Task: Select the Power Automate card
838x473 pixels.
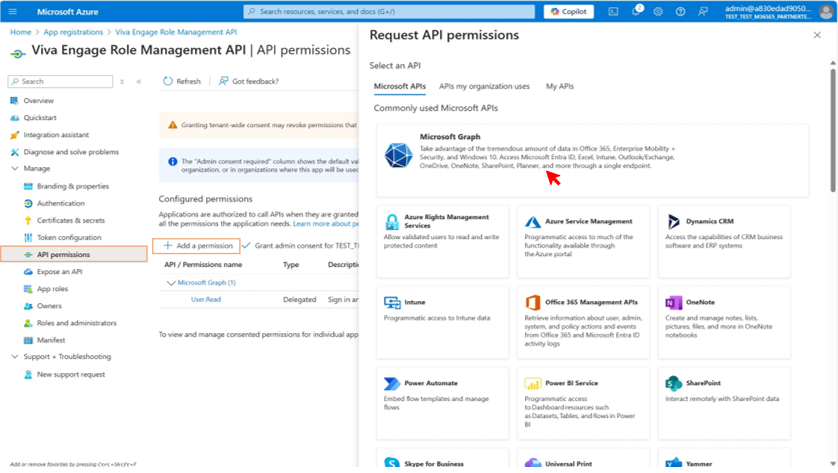Action: [x=443, y=403]
